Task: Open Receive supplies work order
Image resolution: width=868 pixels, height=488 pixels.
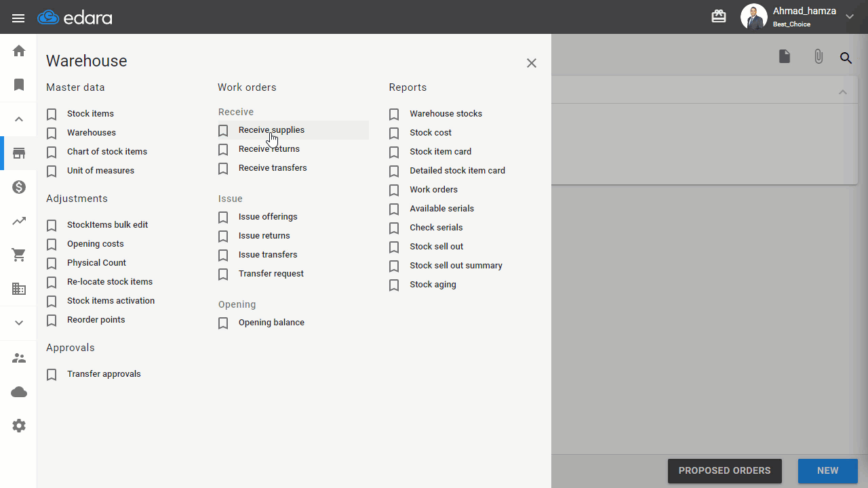Action: pyautogui.click(x=271, y=130)
